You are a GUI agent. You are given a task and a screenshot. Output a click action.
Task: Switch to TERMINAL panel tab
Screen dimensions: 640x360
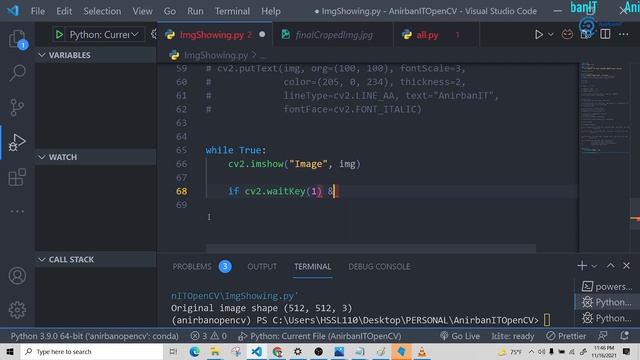pos(313,267)
